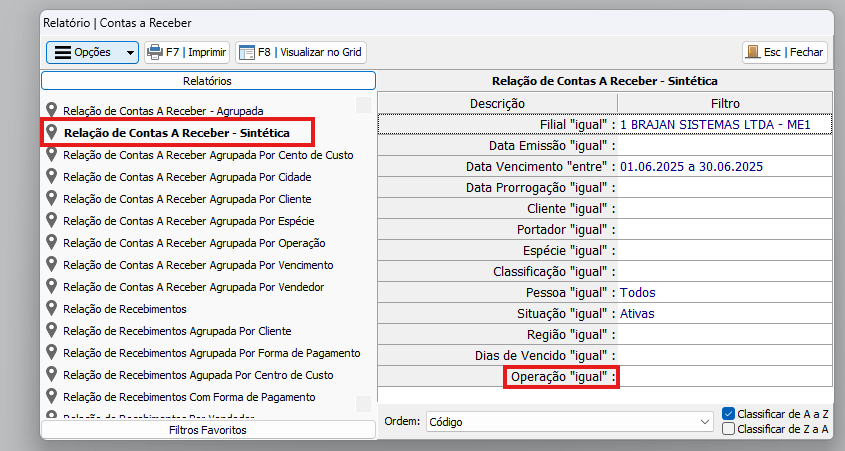Click the Situação filter value Ativas
845x451 pixels.
pos(637,314)
